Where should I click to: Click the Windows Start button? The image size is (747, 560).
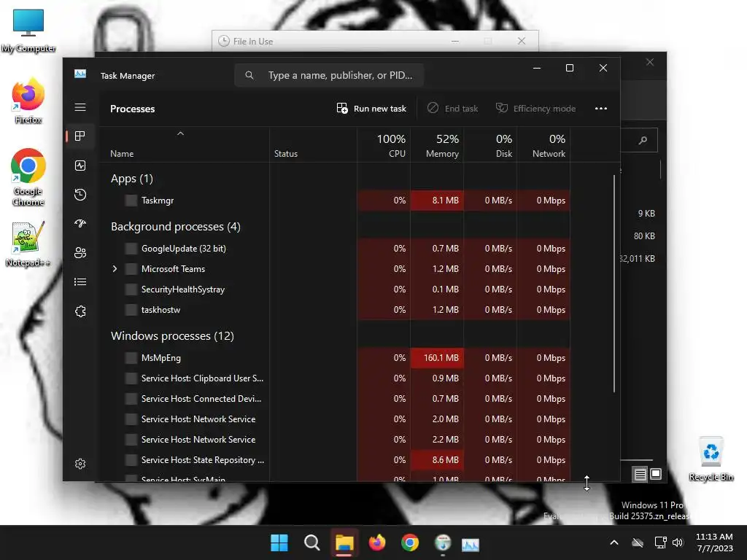pyautogui.click(x=279, y=542)
